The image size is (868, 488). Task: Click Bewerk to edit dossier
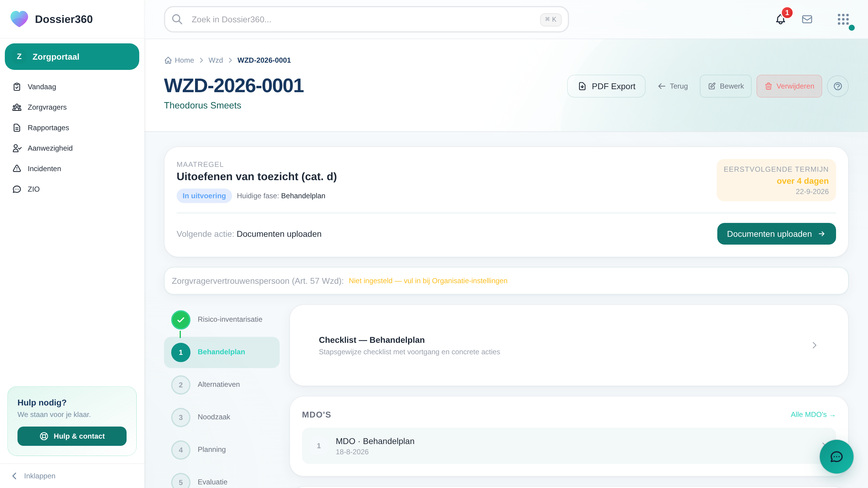(725, 86)
